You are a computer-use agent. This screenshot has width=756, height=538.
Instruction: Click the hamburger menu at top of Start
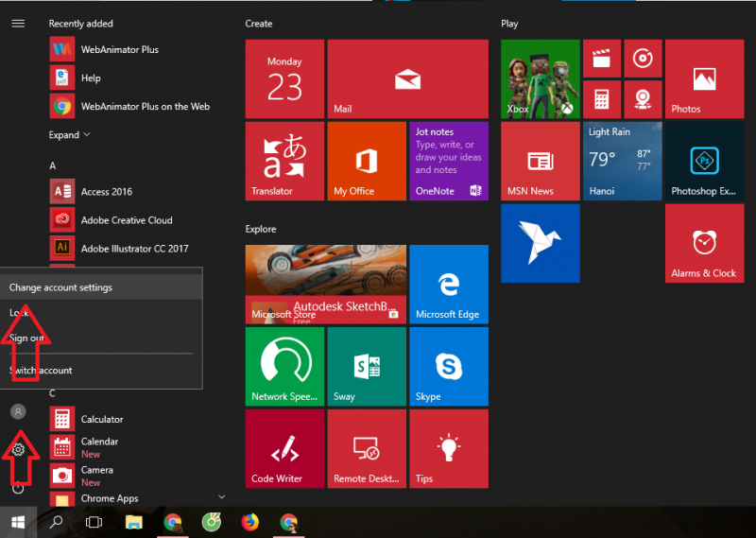[18, 24]
